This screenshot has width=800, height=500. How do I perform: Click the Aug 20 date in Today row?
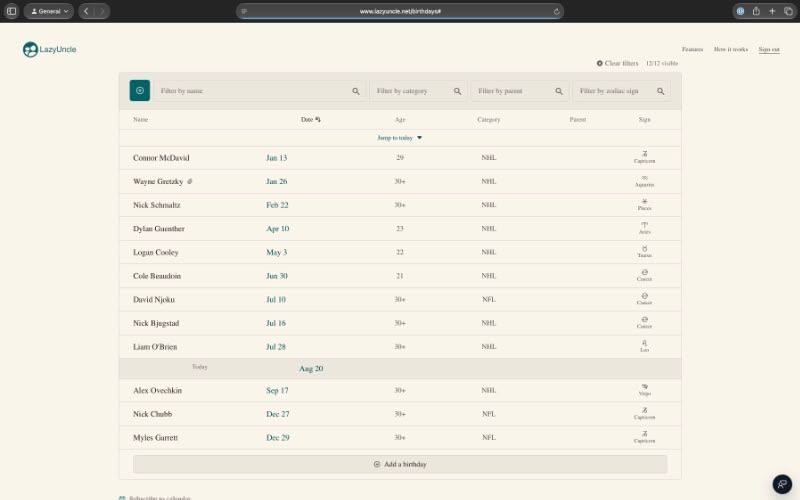click(x=311, y=368)
